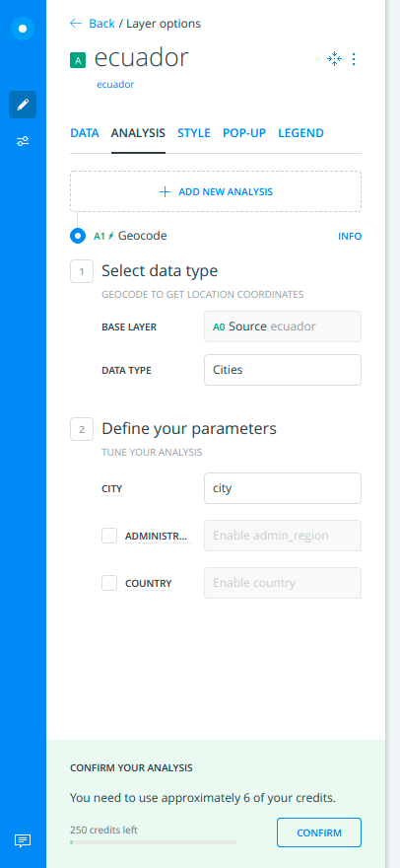Open the INFO link for Geocode
This screenshot has height=868, width=400.
[x=350, y=237]
